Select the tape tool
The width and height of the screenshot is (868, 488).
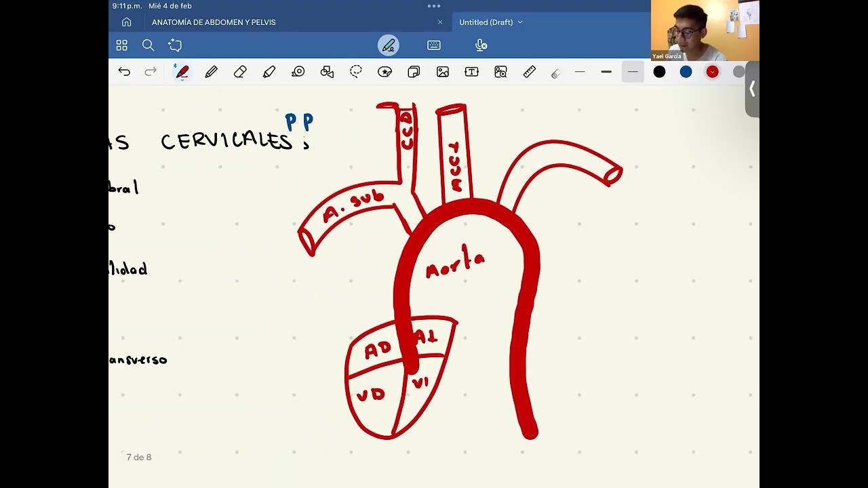298,72
